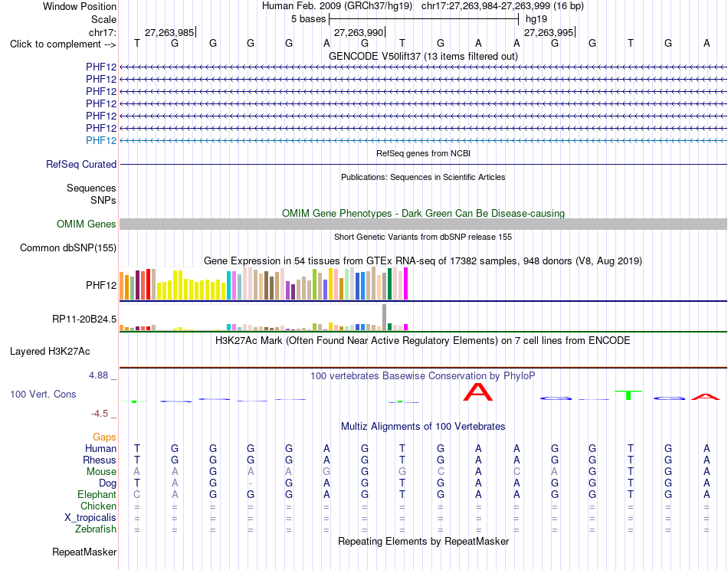Click the Dog species label

pos(108,483)
